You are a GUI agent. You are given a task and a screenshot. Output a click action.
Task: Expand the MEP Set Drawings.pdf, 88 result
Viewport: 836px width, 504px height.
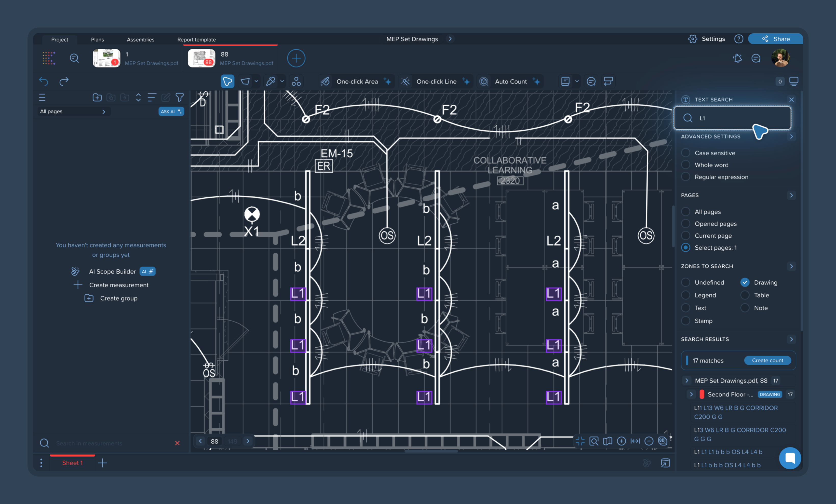687,380
